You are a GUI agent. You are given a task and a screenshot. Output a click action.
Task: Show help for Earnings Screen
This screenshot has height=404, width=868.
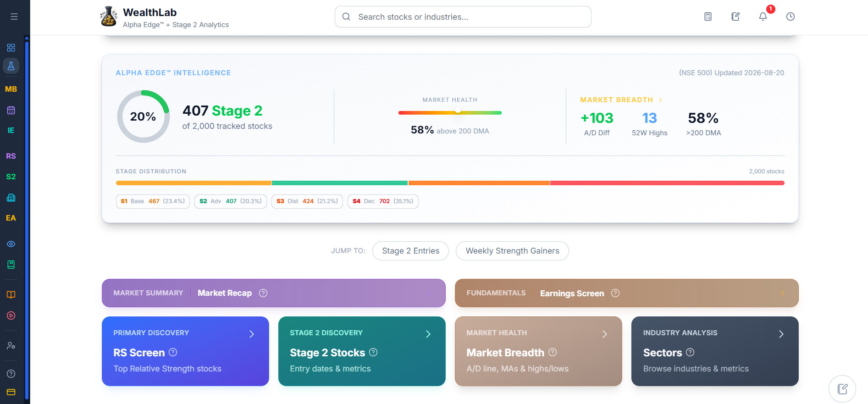pos(615,293)
